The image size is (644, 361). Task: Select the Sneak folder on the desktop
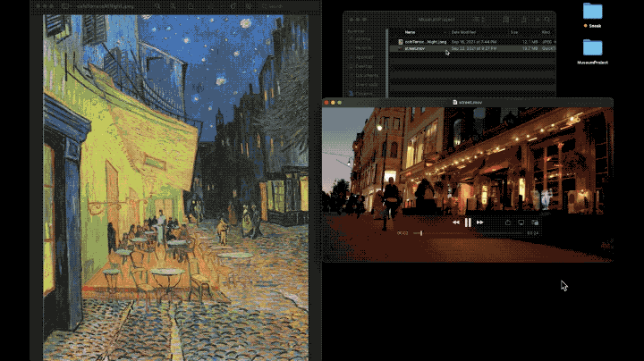(592, 13)
